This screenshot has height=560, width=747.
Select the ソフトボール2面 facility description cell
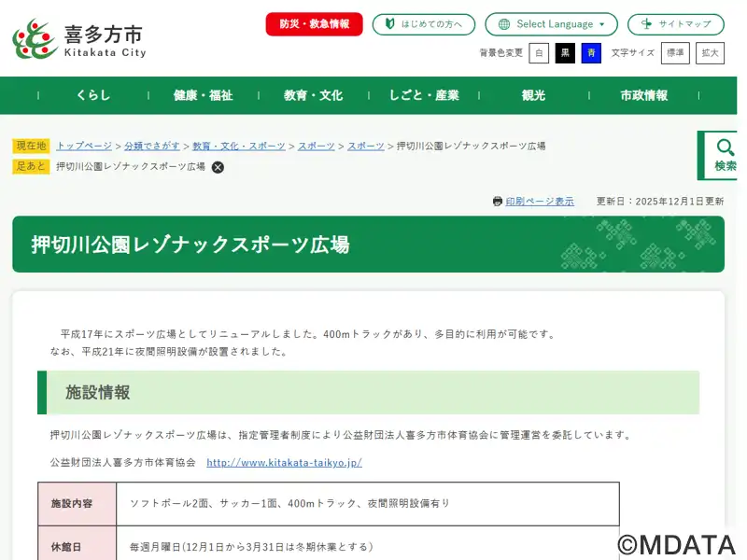(x=368, y=504)
